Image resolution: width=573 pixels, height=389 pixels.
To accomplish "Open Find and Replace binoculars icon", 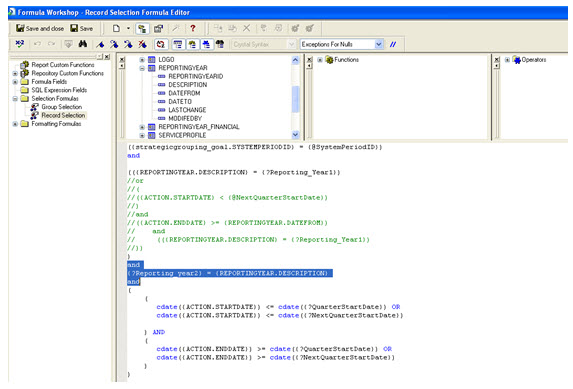I will click(x=83, y=44).
